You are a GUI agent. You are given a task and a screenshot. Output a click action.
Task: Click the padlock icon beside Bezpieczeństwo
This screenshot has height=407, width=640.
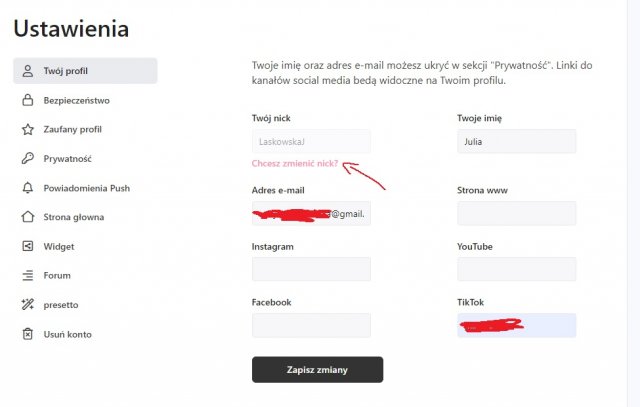[x=28, y=100]
